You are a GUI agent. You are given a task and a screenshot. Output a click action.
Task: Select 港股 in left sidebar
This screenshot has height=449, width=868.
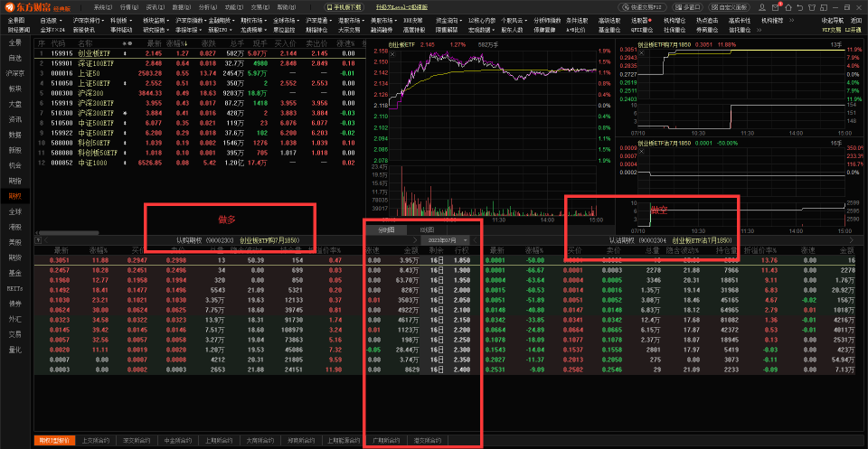[15, 227]
